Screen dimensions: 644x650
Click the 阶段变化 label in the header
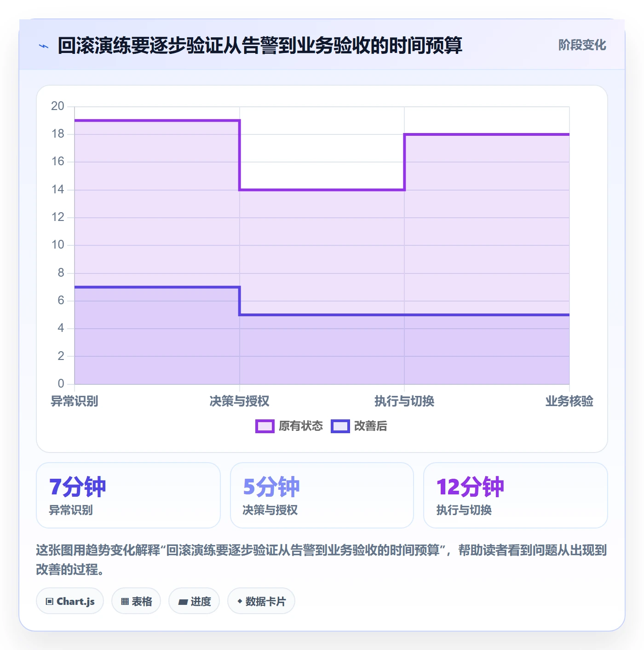tap(582, 45)
